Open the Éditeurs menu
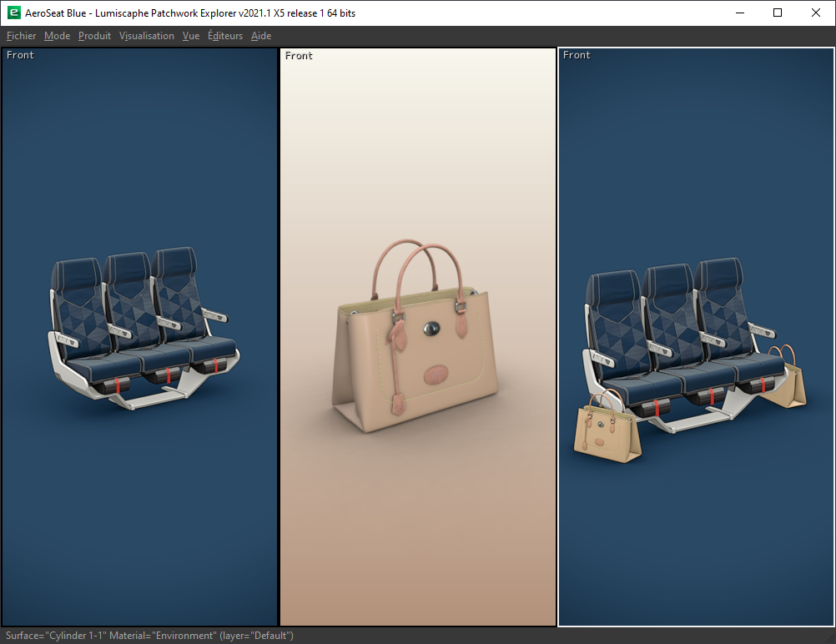Image resolution: width=836 pixels, height=644 pixels. pos(225,36)
